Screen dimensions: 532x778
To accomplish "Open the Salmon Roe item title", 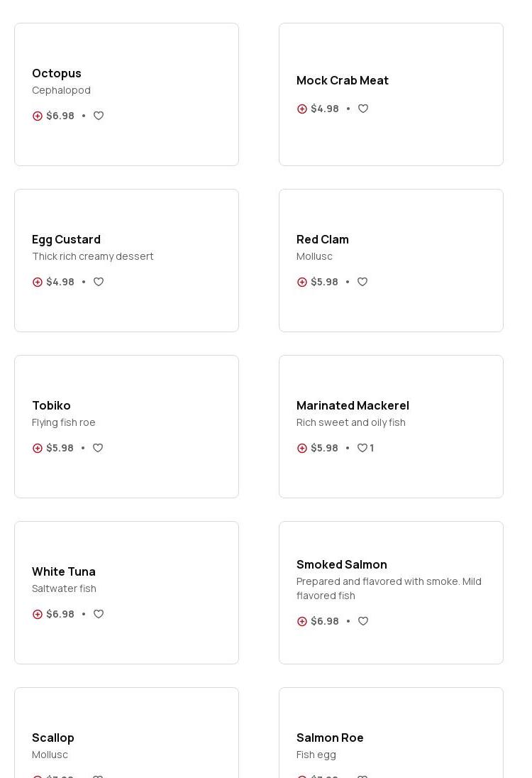I will pyautogui.click(x=330, y=738).
